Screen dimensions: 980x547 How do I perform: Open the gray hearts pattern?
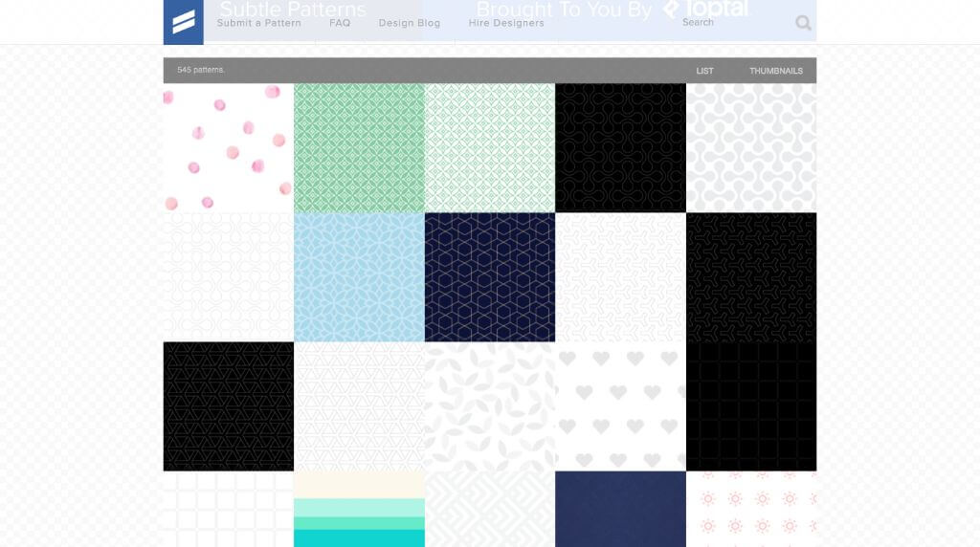pos(620,406)
